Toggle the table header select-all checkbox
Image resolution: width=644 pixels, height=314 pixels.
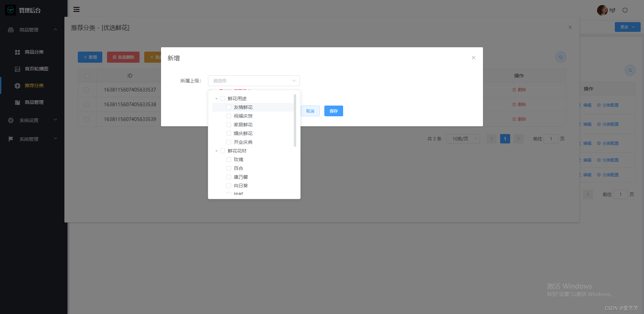tap(87, 76)
